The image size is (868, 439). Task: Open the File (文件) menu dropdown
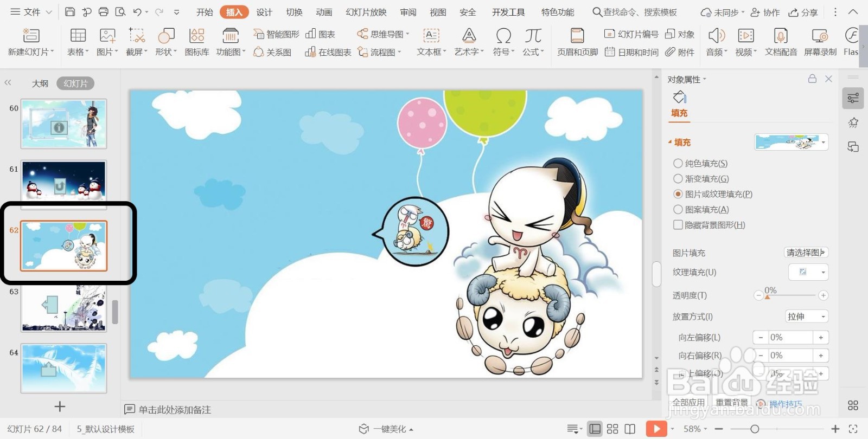point(31,12)
